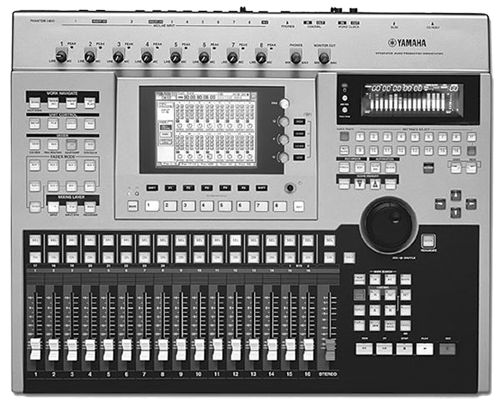Grab the channel 3 fader
The width and height of the screenshot is (500, 403).
pyautogui.click(x=72, y=349)
